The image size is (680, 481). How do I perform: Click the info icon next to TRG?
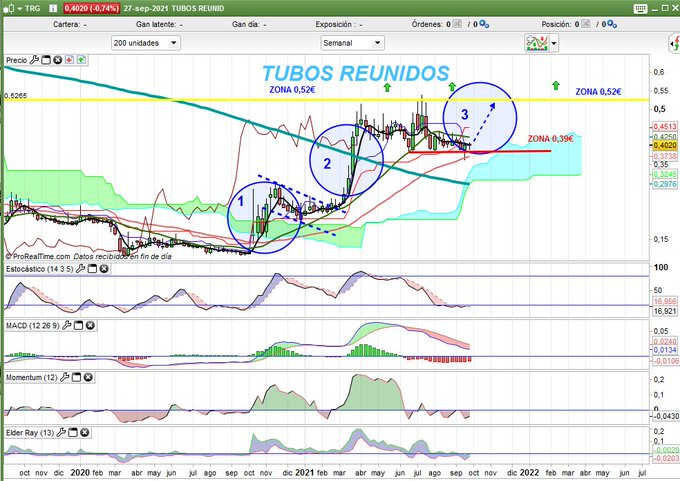[53, 8]
